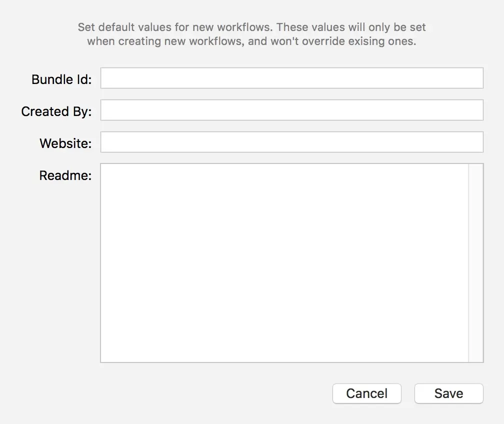Select the Website text field

tap(291, 142)
